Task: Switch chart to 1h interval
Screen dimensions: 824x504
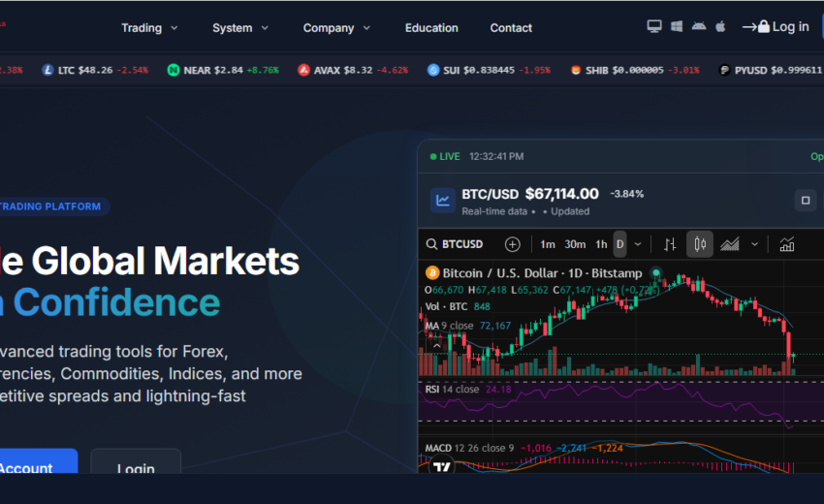Action: click(x=601, y=244)
